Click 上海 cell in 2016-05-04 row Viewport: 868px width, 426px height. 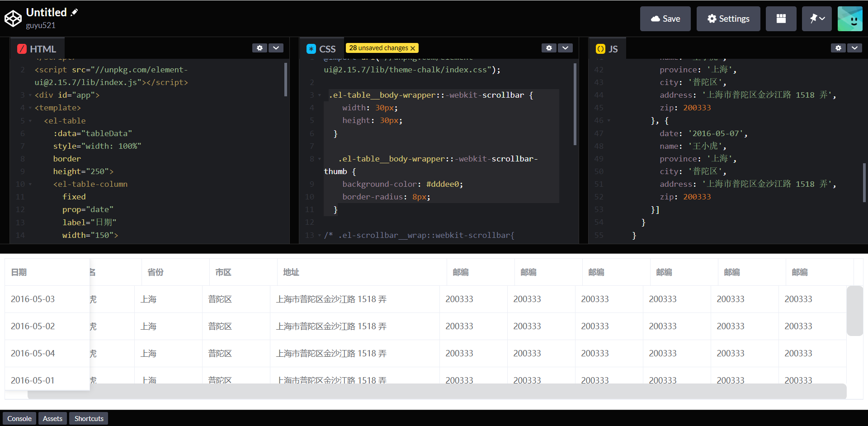168,353
